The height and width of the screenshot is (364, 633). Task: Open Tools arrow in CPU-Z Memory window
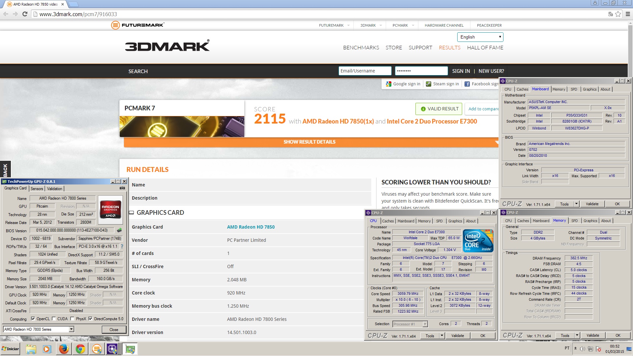[x=577, y=335]
